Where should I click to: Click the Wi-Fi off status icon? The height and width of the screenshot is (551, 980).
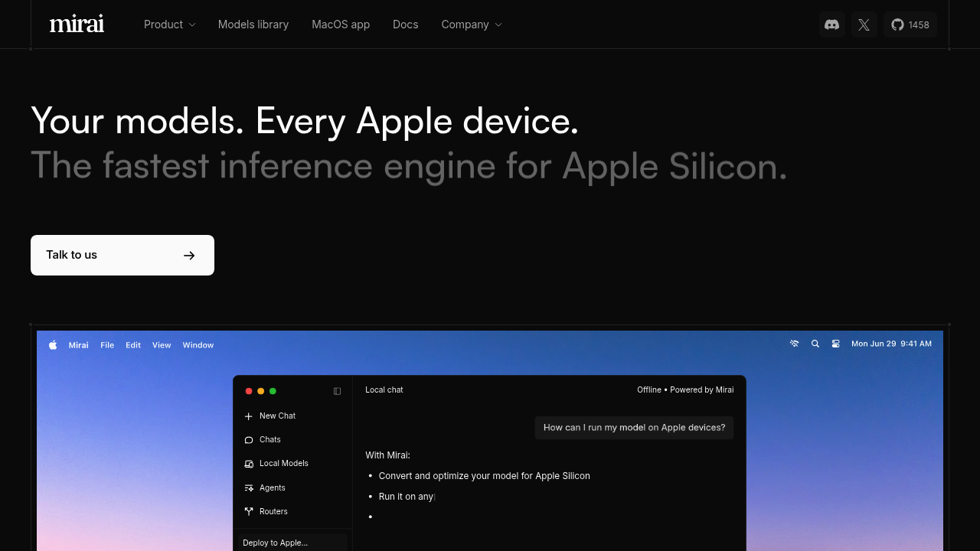click(x=795, y=344)
